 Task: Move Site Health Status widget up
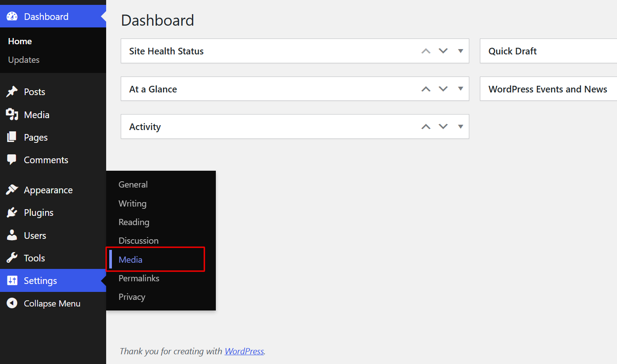click(x=426, y=51)
